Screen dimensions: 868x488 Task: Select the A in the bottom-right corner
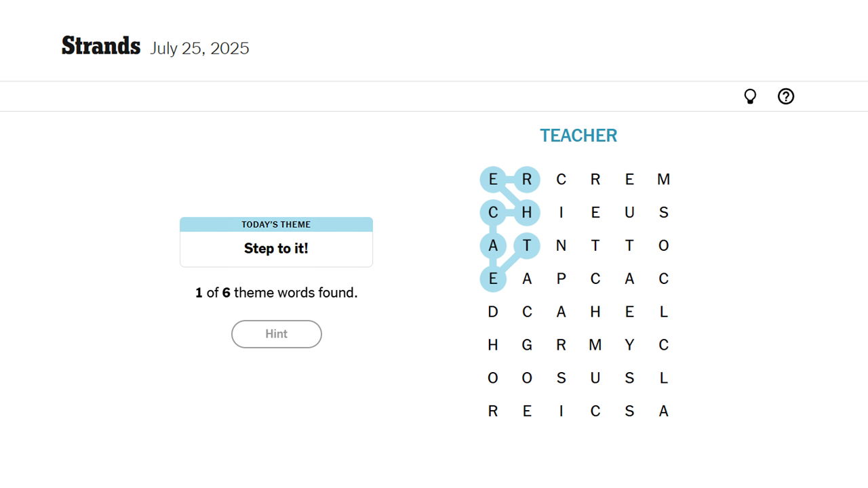click(x=663, y=411)
